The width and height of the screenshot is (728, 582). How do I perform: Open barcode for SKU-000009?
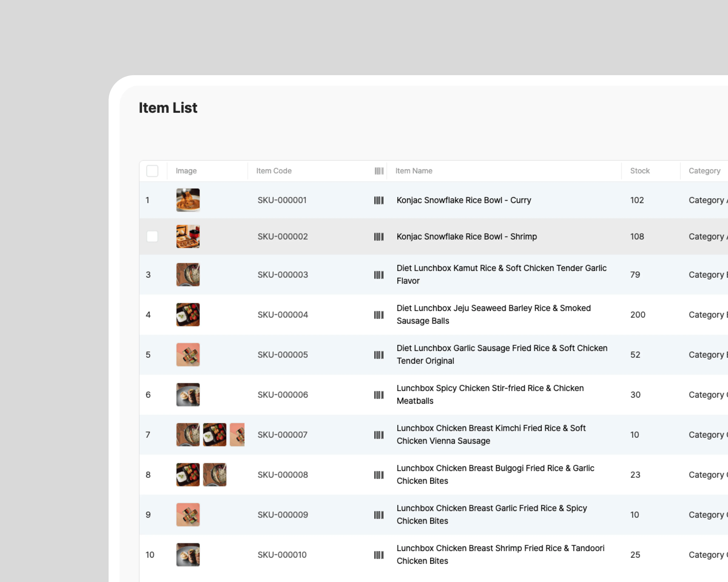[x=379, y=515]
